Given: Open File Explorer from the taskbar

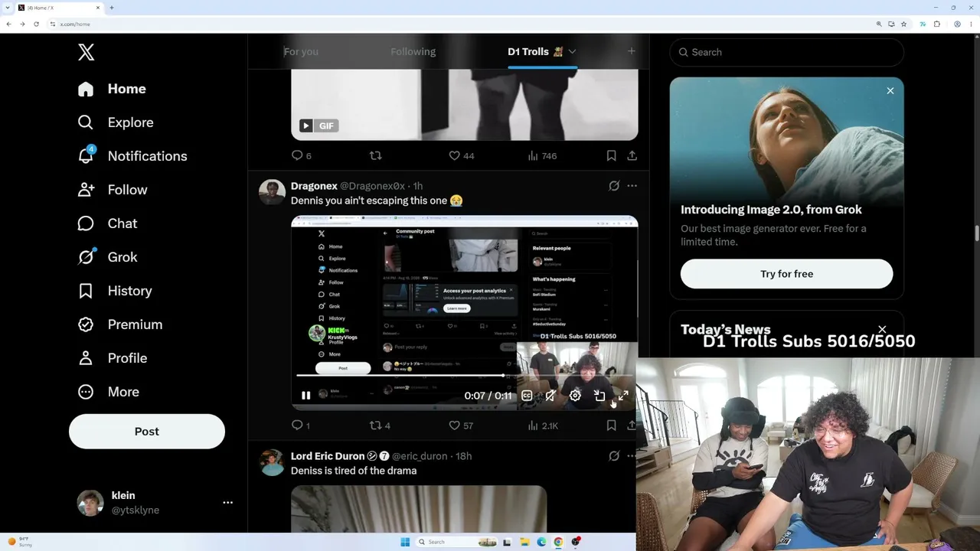Looking at the screenshot, I should (x=524, y=542).
